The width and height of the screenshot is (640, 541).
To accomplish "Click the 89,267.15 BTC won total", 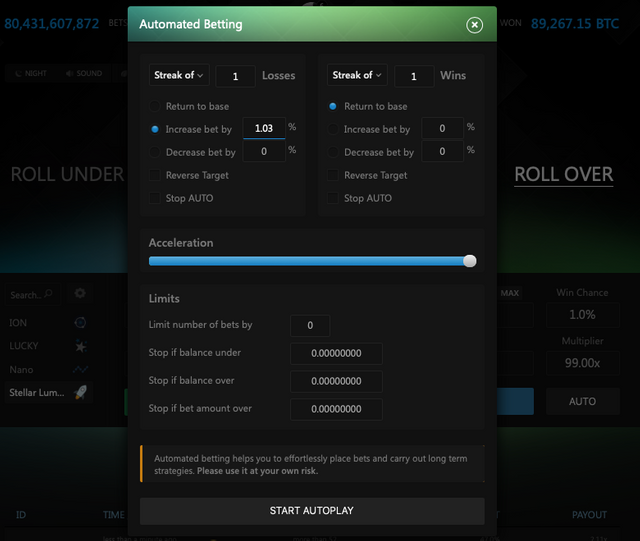I will [x=575, y=24].
